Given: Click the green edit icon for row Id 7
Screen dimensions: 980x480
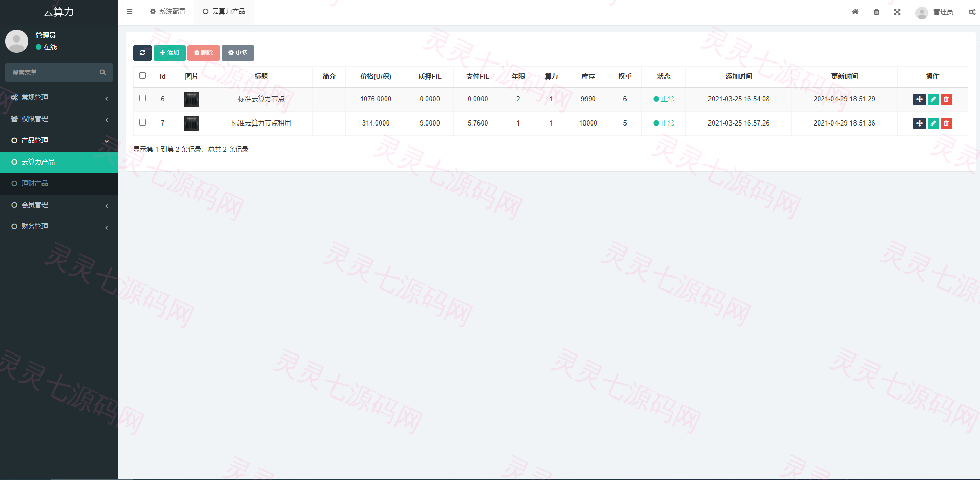Looking at the screenshot, I should click(x=933, y=123).
